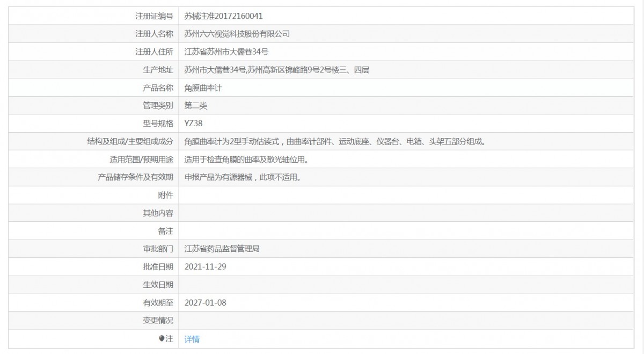Select address 江苏省苏州市大儒巷34号

click(x=226, y=52)
